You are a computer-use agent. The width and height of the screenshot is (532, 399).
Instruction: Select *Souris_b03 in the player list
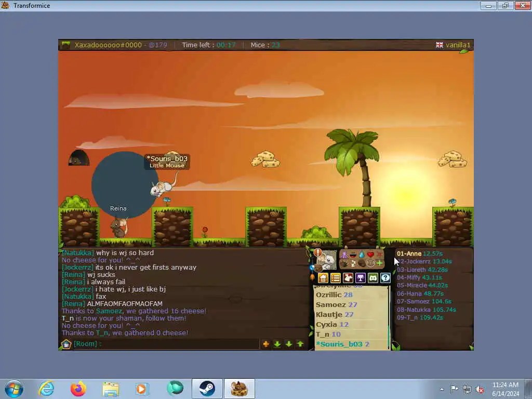(342, 344)
